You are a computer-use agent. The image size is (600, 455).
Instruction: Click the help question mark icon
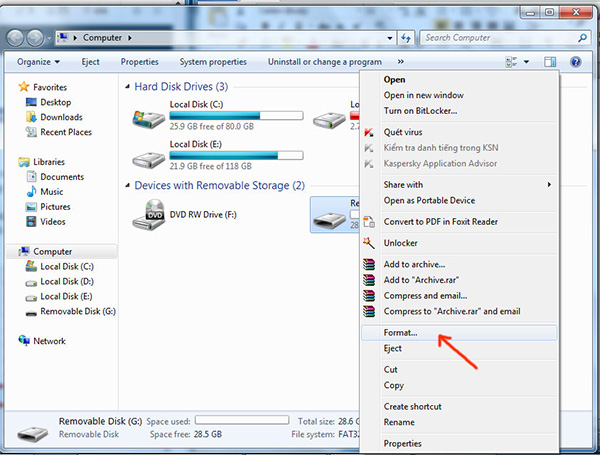[x=576, y=62]
